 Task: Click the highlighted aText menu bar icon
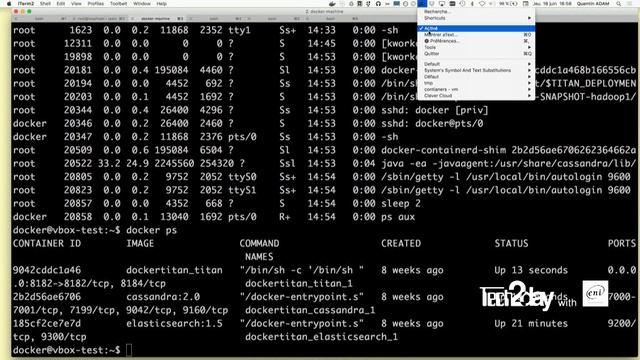[422, 4]
